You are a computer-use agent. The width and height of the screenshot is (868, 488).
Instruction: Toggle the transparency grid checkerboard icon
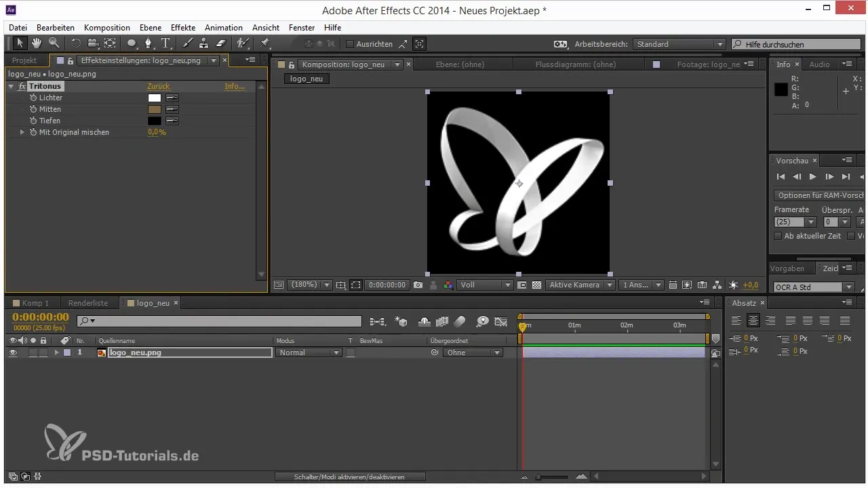537,285
